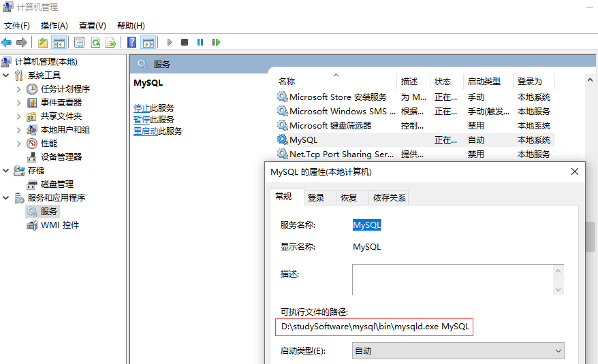Viewport: 598px width, 364px height.
Task: Click the 描述 text box in properties
Action: coord(453,280)
